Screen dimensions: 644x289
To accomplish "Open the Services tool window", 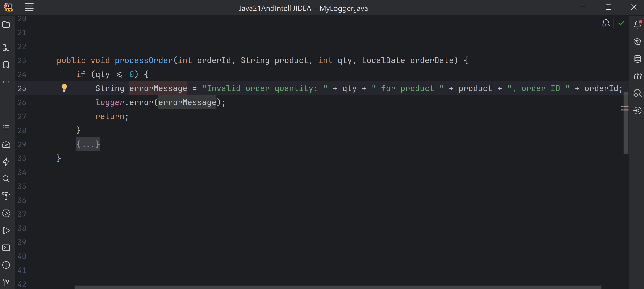I will [x=6, y=213].
